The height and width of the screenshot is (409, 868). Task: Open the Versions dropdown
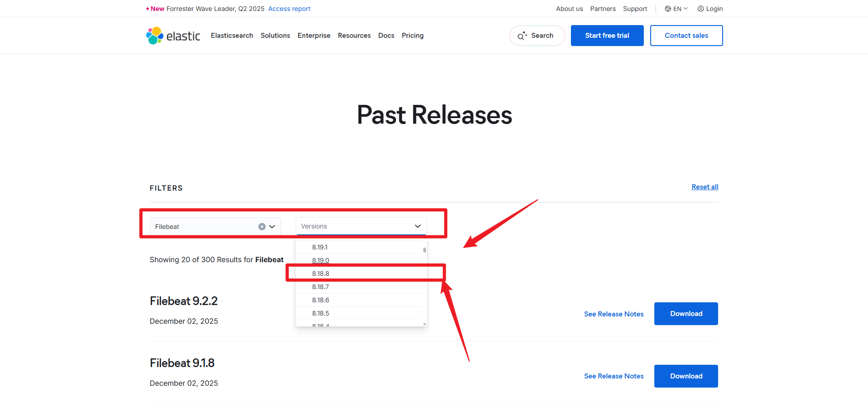click(361, 226)
